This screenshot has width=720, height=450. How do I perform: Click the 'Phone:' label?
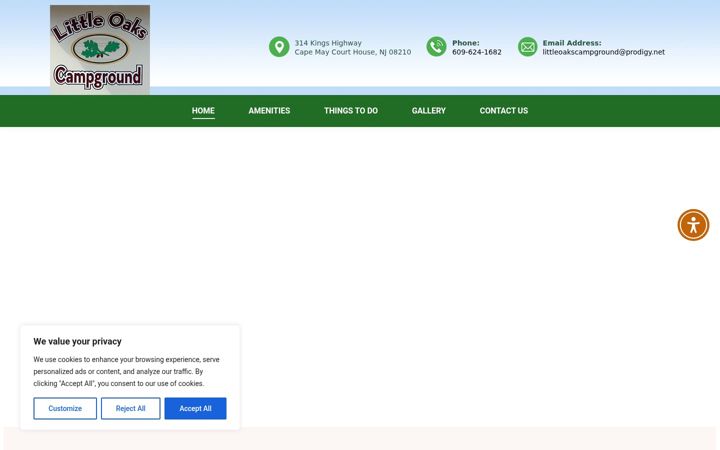466,43
